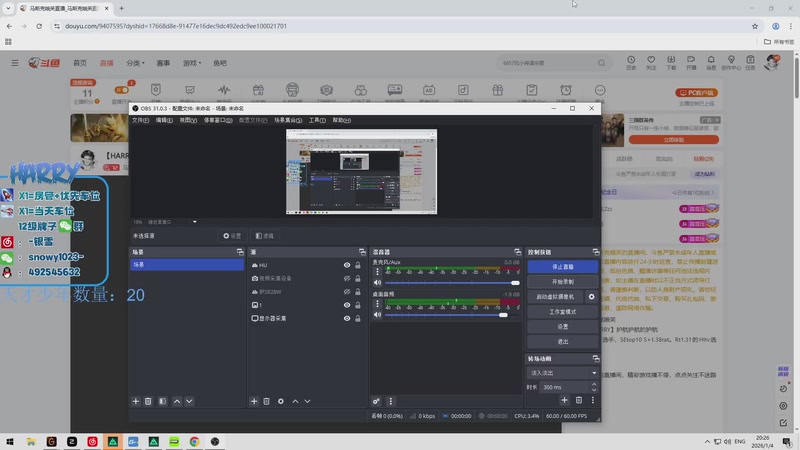The image size is (800, 450).
Task: Expand the 淡入淡出 transition dropdown
Action: click(594, 373)
